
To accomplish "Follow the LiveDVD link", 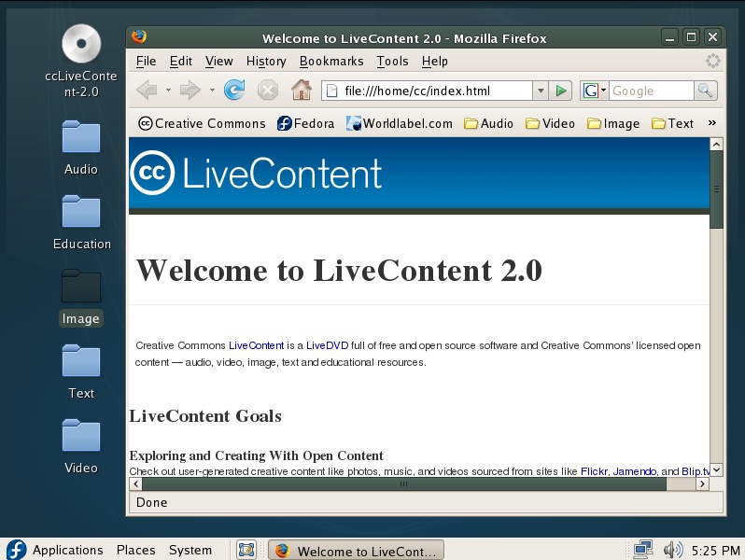I will [x=327, y=345].
